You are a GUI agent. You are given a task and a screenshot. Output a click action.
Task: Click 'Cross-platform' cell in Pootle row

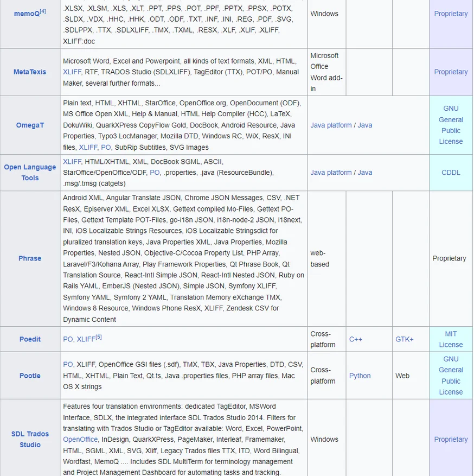pyautogui.click(x=326, y=376)
